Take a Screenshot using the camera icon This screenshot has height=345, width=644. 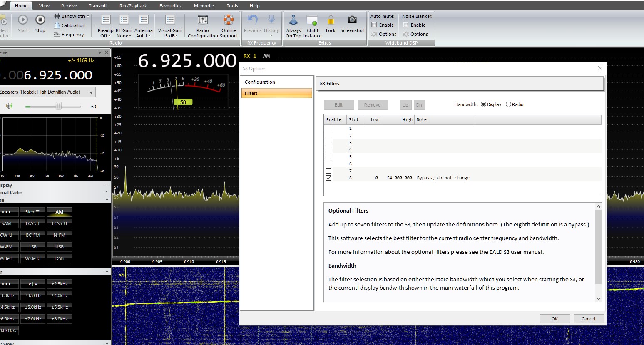(352, 20)
